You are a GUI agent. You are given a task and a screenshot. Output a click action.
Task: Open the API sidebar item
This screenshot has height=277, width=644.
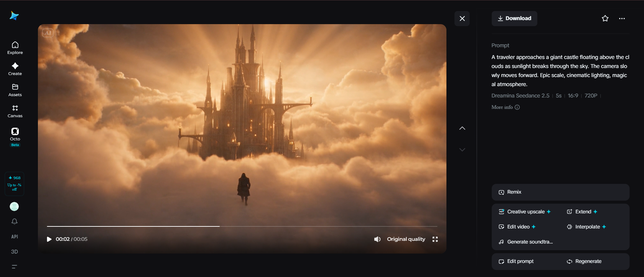click(14, 237)
